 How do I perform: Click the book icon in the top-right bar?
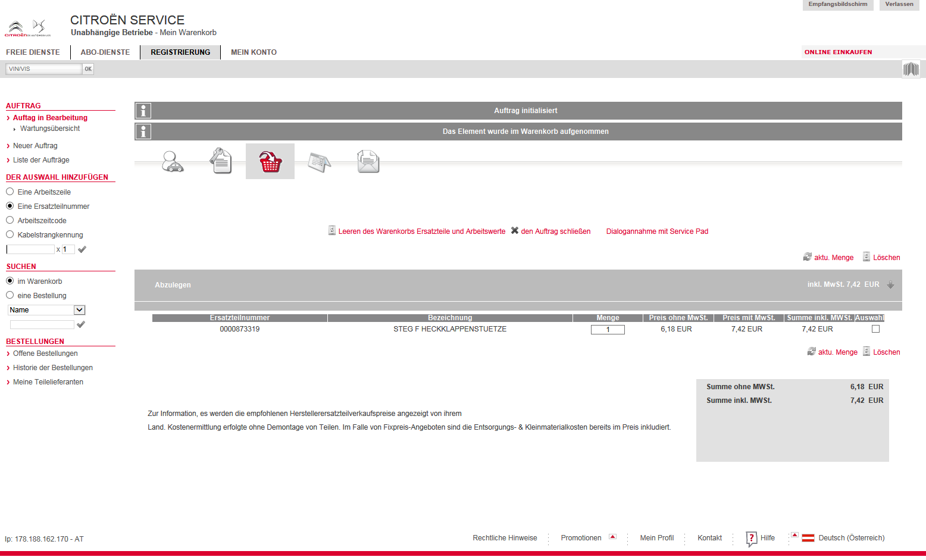911,69
